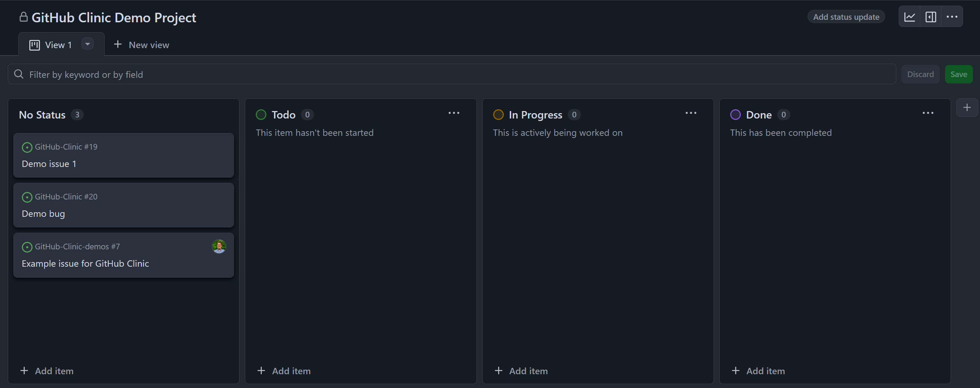Open the project details side panel icon

pyautogui.click(x=931, y=17)
